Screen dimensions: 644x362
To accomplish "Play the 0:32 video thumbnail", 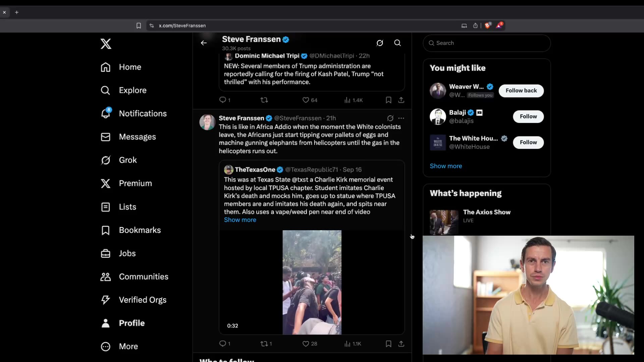I will (312, 282).
